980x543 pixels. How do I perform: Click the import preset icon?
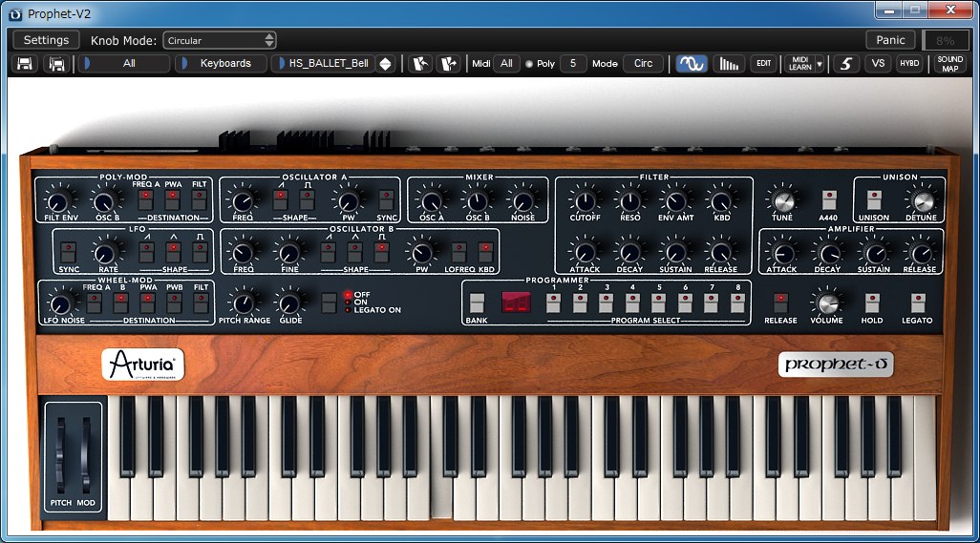tap(420, 64)
